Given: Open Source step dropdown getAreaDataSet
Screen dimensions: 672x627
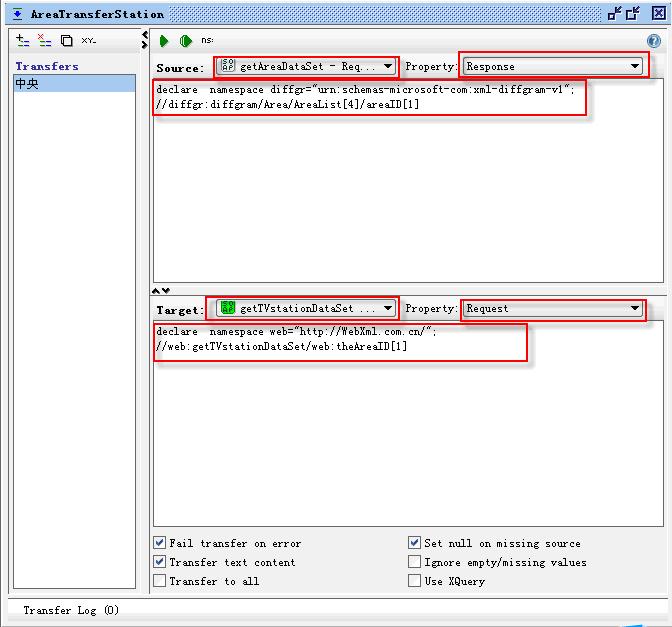Looking at the screenshot, I should coord(306,67).
